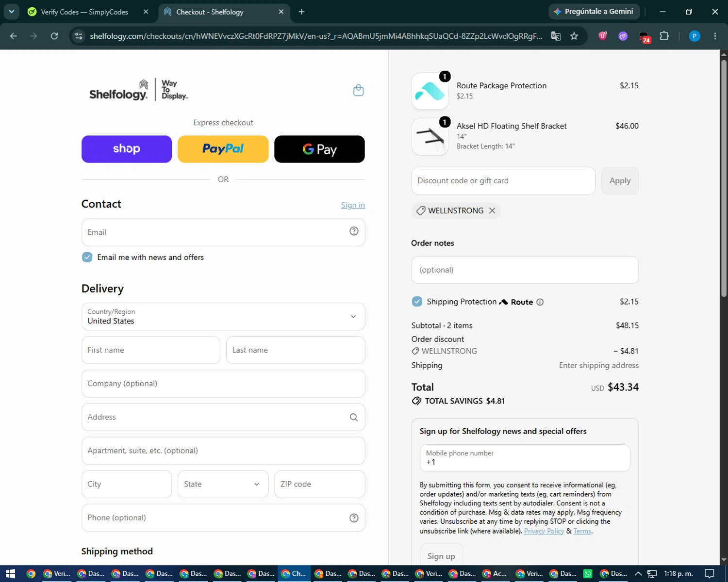Open the translate page icon
This screenshot has height=582, width=728.
(556, 36)
